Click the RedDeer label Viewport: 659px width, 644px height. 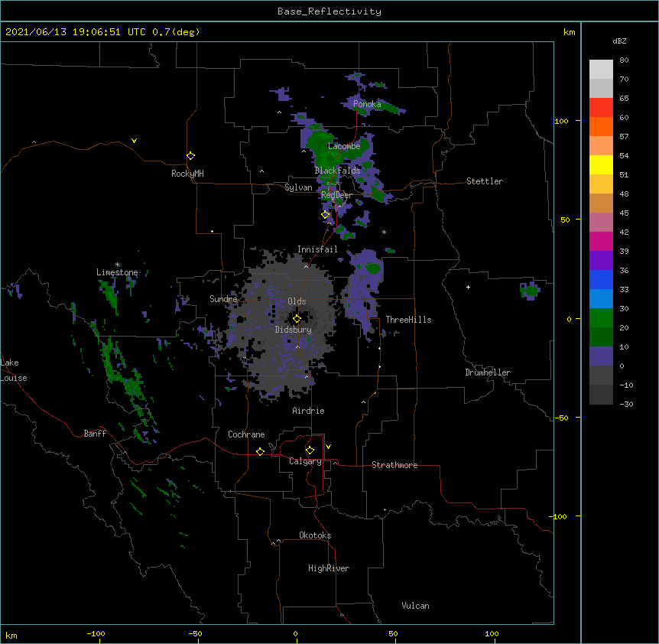coord(336,196)
